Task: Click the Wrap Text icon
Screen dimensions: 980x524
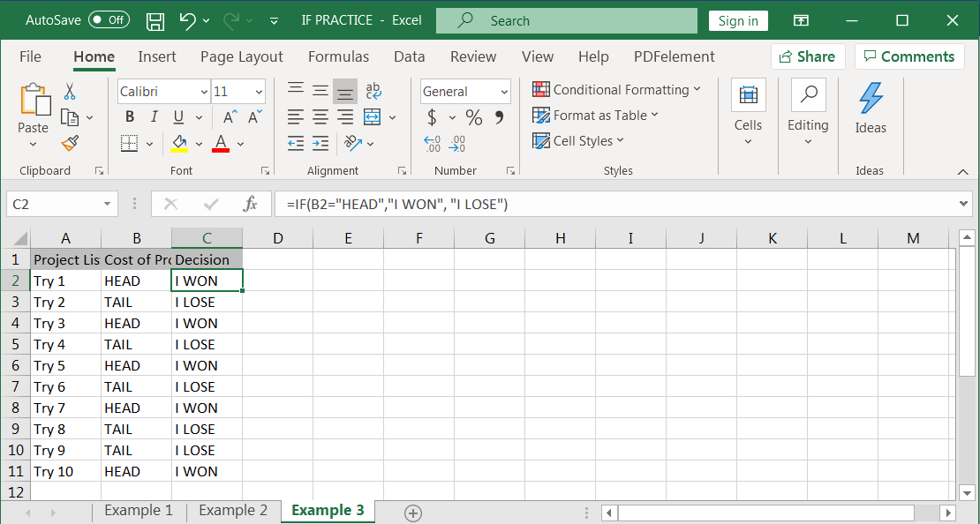Action: pos(373,91)
